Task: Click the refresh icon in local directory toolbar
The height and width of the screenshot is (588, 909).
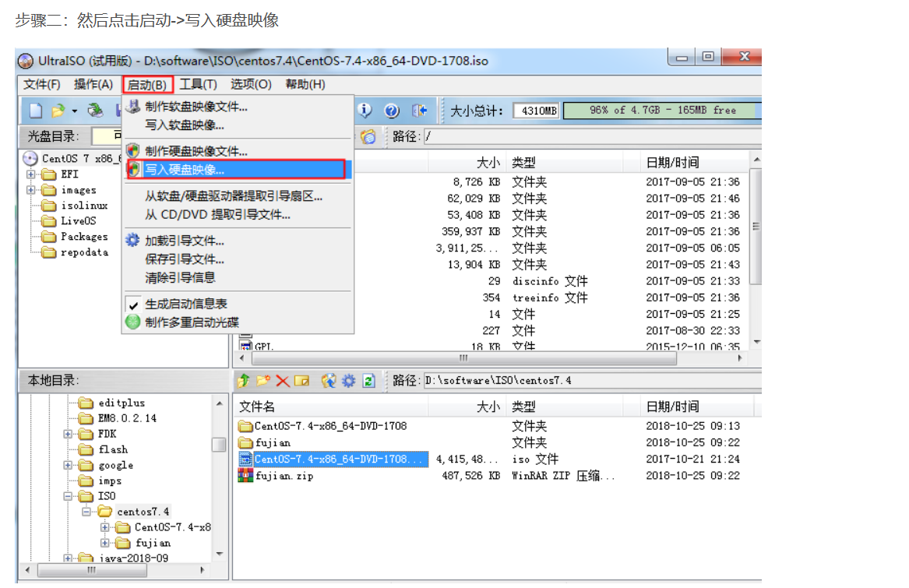Action: (x=368, y=381)
